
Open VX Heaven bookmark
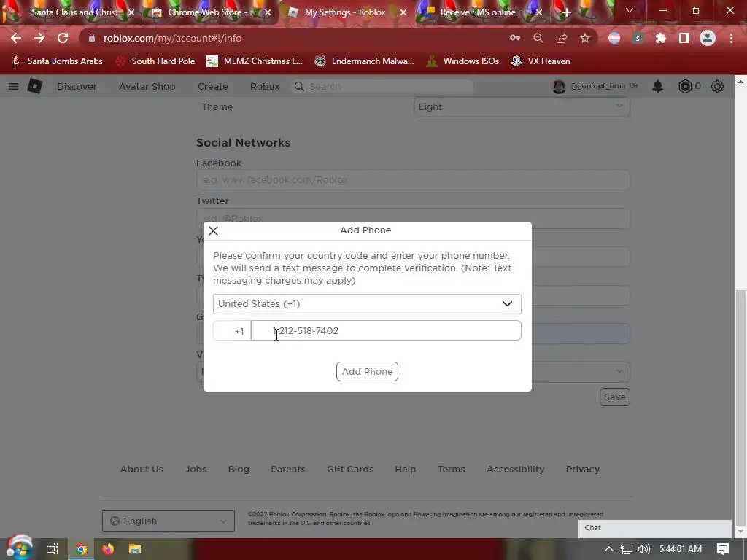click(541, 61)
